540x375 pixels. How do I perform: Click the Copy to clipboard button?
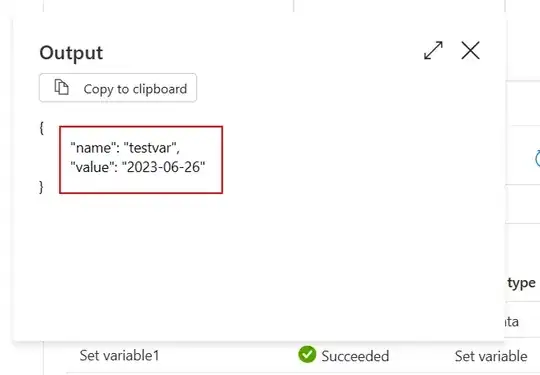pos(118,87)
